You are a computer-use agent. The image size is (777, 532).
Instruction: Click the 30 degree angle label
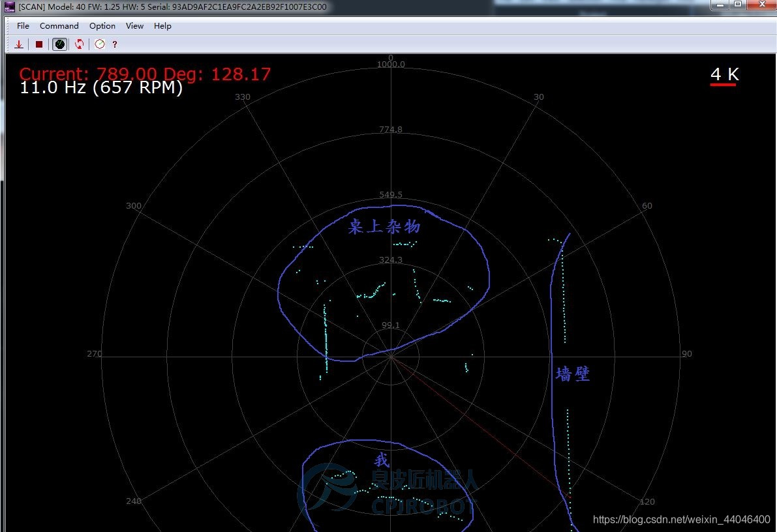click(x=539, y=97)
